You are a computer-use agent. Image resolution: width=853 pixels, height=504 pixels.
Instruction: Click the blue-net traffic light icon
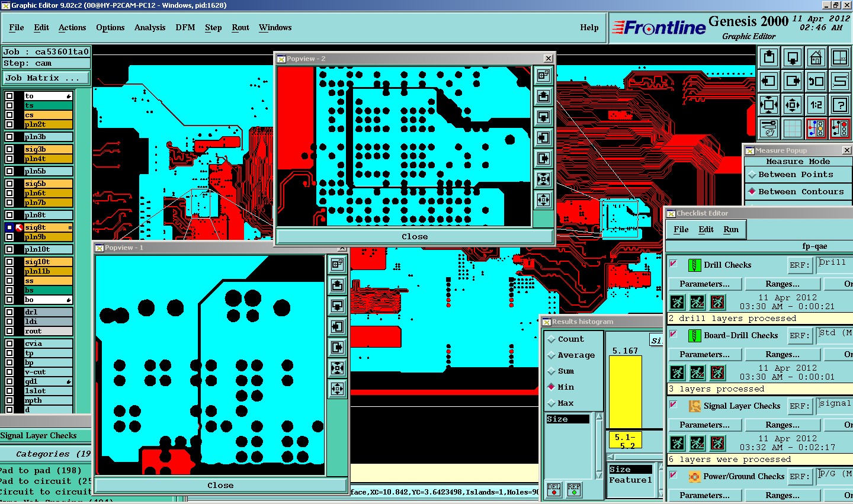click(x=816, y=128)
